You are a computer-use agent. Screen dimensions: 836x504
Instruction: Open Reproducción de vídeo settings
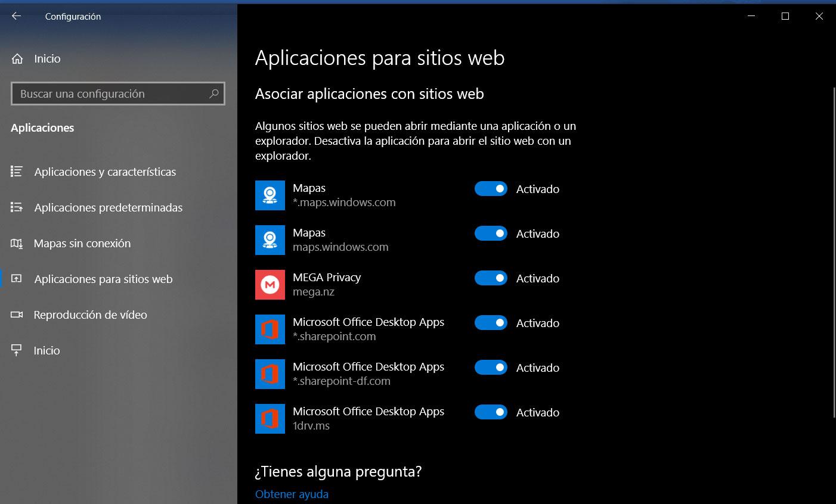[118, 315]
